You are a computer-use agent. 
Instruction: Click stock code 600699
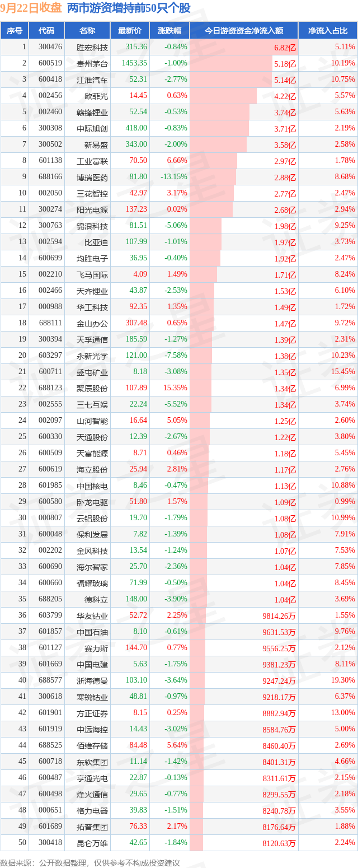(x=50, y=258)
